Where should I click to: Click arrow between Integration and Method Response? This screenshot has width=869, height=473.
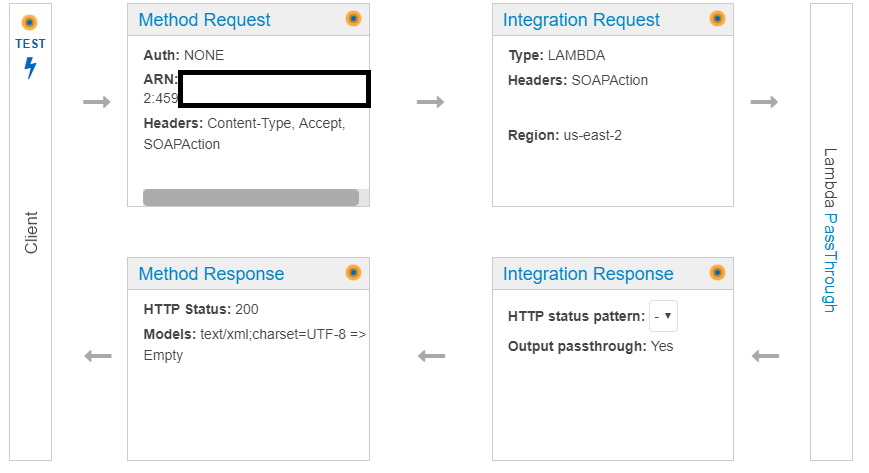click(x=430, y=355)
